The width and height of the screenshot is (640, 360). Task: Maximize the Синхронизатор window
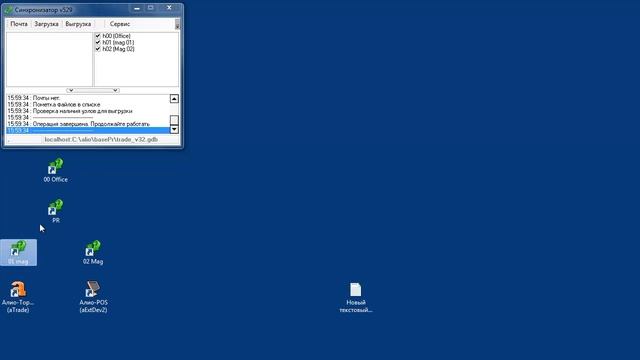[x=151, y=8]
